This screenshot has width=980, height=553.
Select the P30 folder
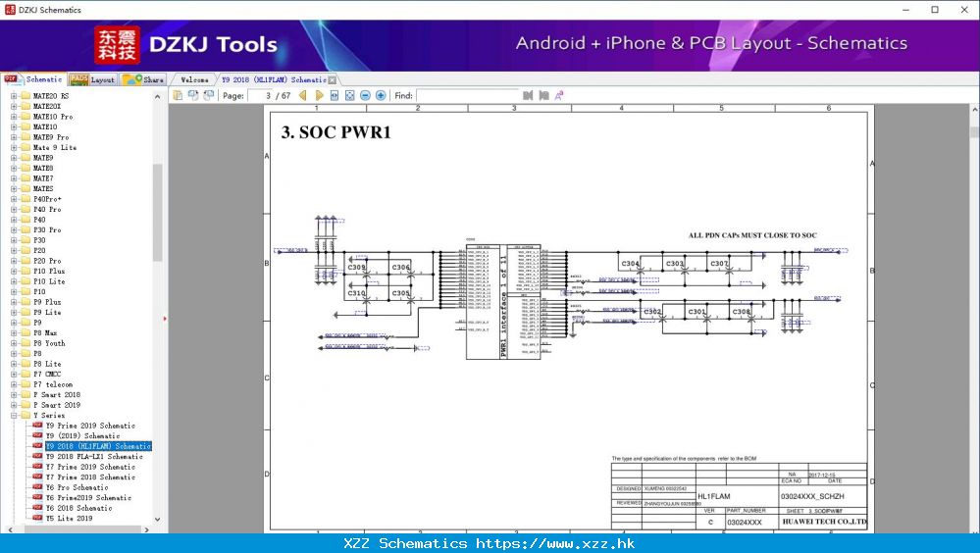pyautogui.click(x=39, y=240)
